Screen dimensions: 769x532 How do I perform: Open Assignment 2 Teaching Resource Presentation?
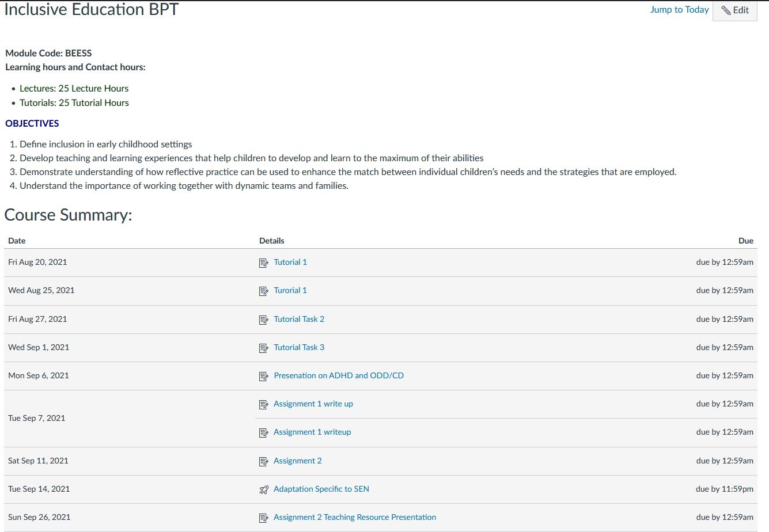(355, 517)
